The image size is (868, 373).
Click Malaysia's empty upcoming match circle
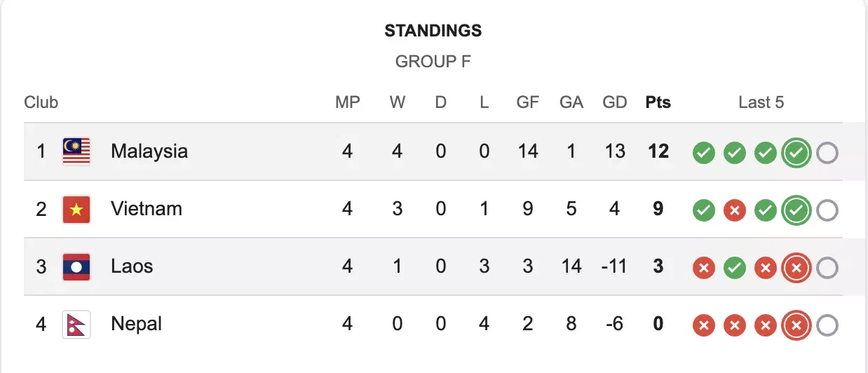(827, 153)
